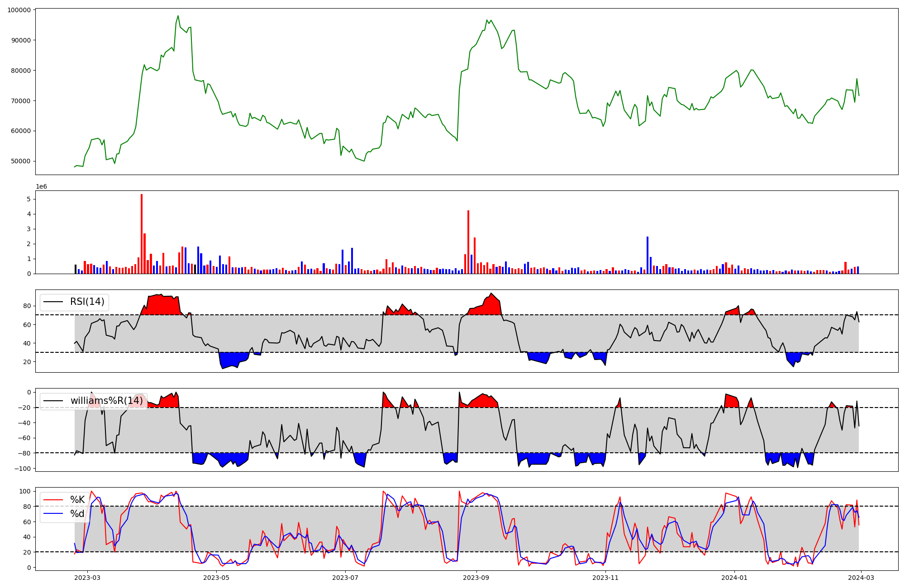Click the 50000 price axis label

coord(21,161)
